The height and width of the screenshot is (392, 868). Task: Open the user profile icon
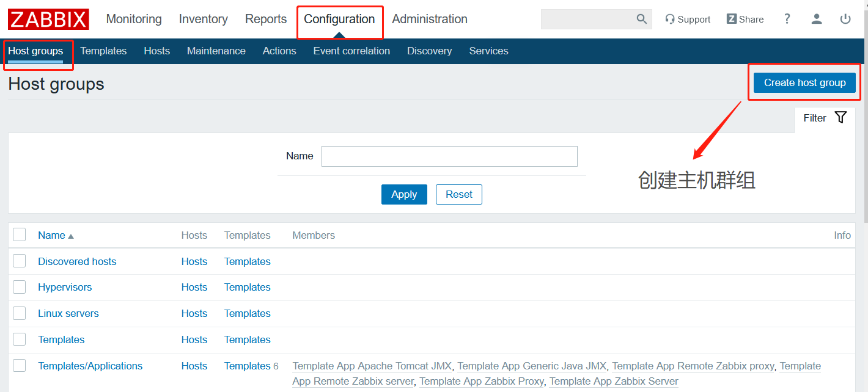[816, 19]
